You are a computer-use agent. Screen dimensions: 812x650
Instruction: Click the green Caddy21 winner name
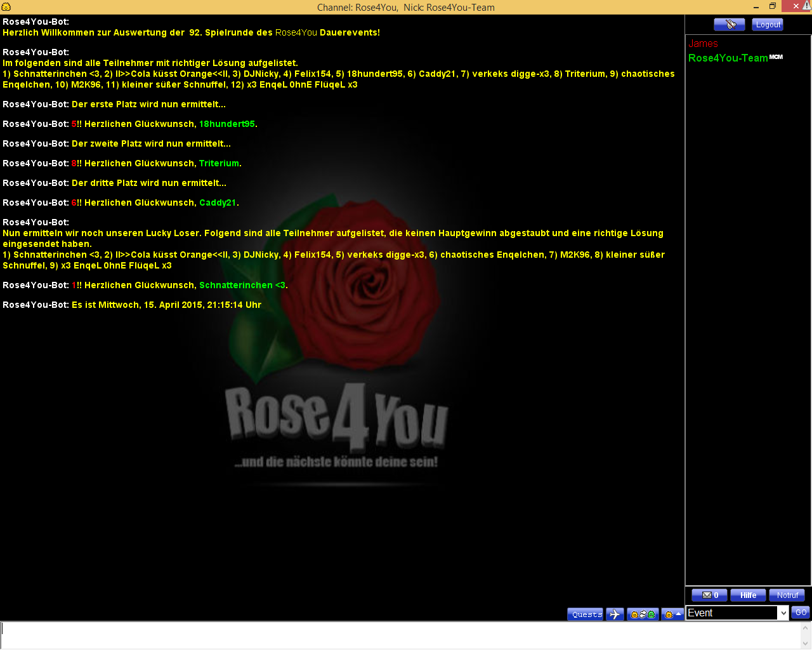click(218, 203)
